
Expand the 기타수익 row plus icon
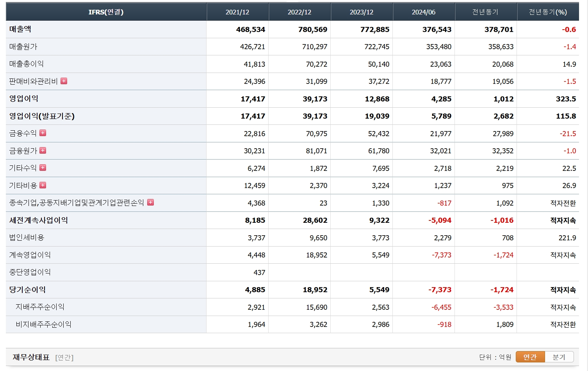pos(43,168)
